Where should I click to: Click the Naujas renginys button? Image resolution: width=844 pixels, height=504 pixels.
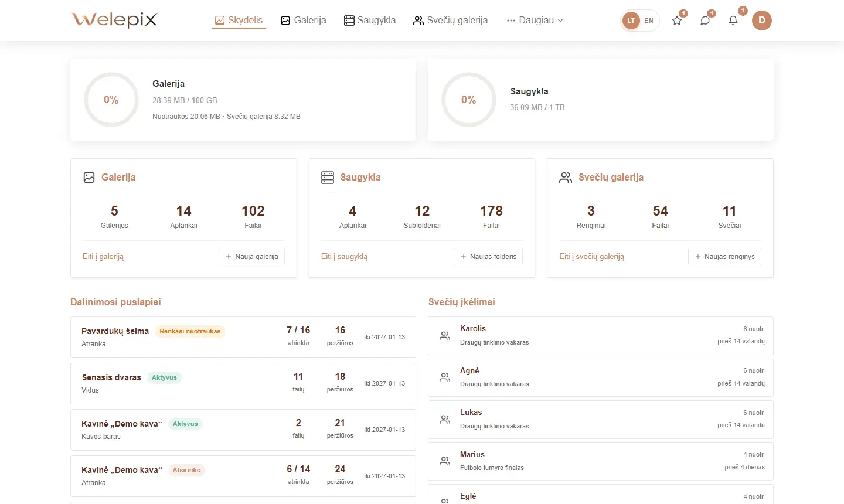(724, 257)
